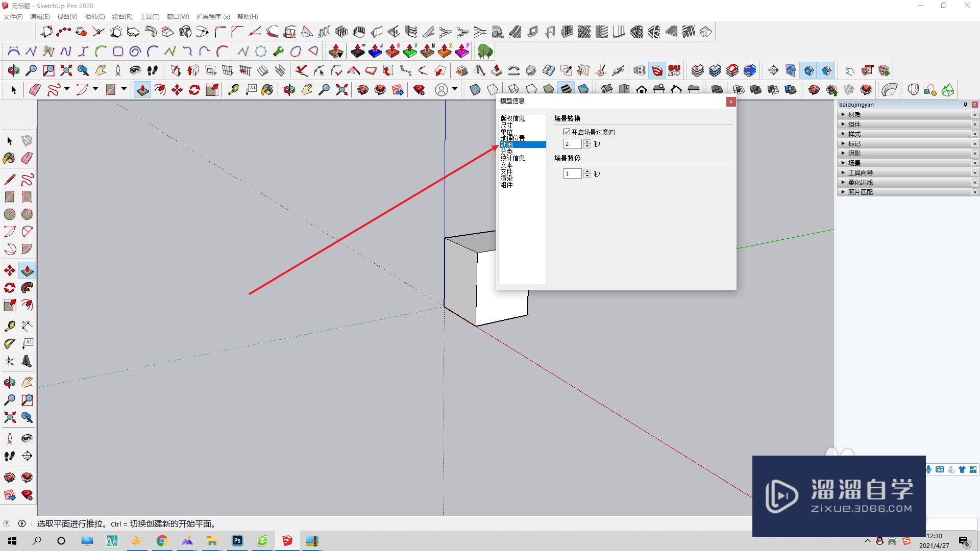Open the rectangle tool dropdown arrow
Viewport: 980px width, 551px height.
pos(124,89)
